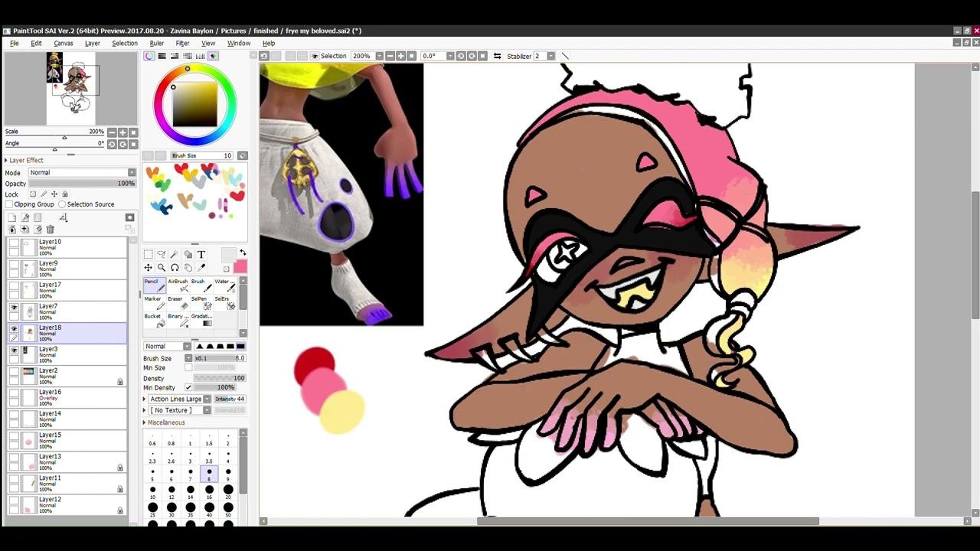The image size is (980, 551).
Task: Select the Rotate view tool
Action: pos(175,268)
